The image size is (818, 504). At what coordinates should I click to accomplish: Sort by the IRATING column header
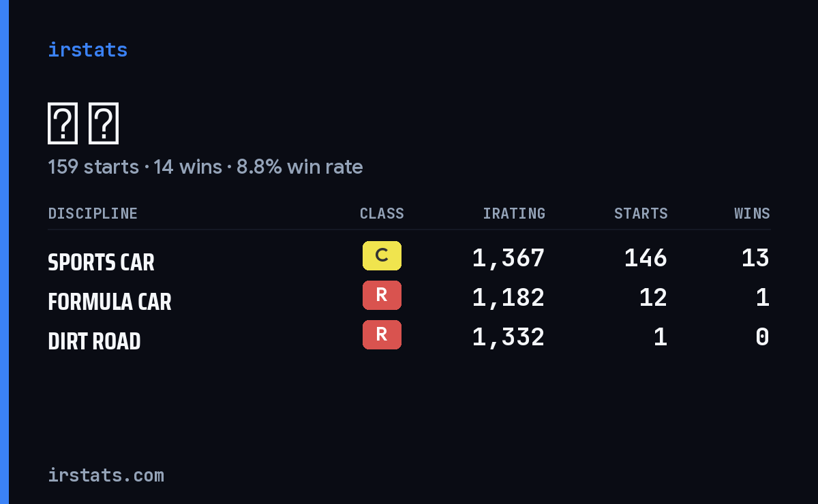click(514, 213)
